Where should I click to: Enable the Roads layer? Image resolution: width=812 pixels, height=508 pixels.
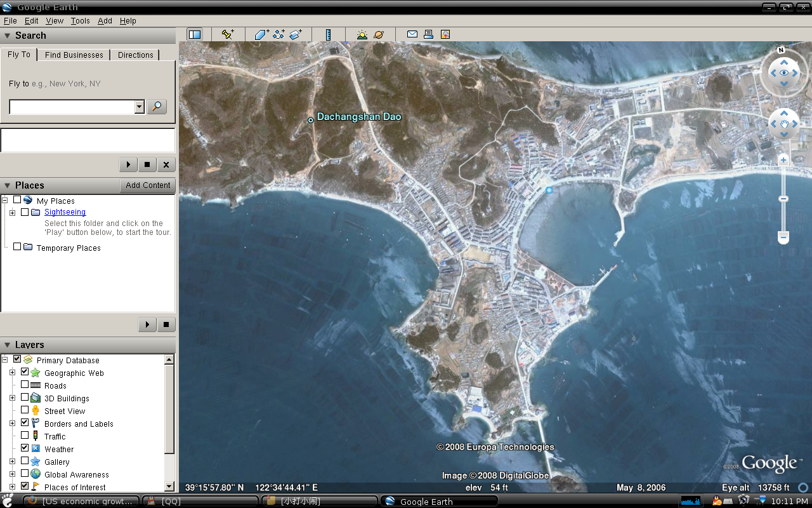click(25, 385)
